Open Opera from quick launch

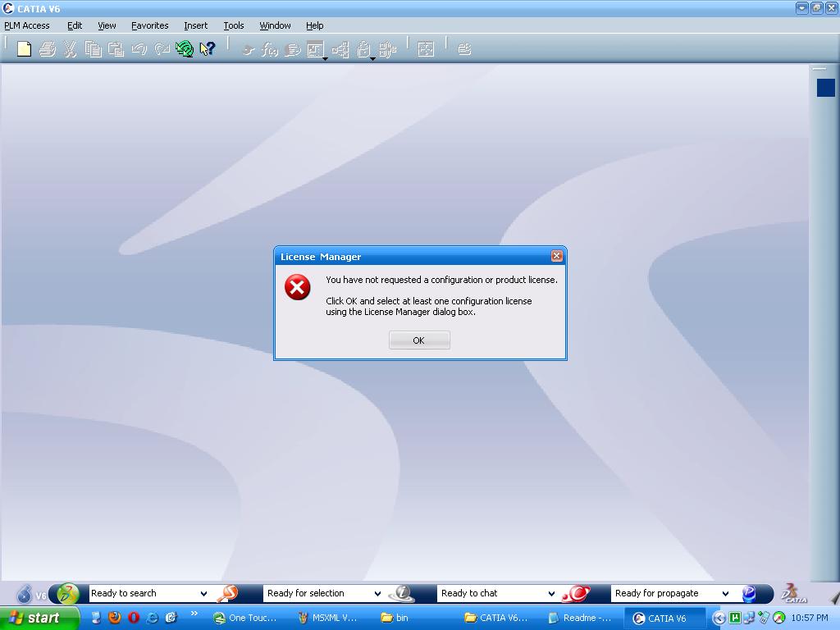[134, 618]
